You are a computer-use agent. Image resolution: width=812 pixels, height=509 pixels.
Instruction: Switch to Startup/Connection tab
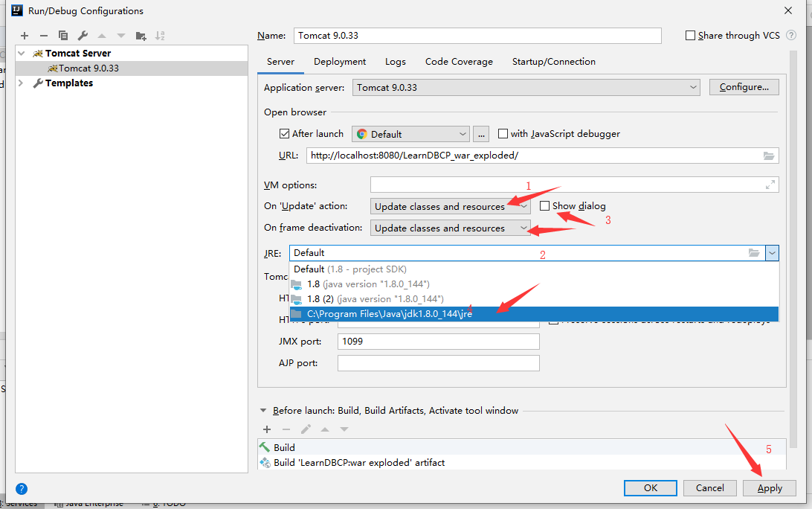[553, 62]
